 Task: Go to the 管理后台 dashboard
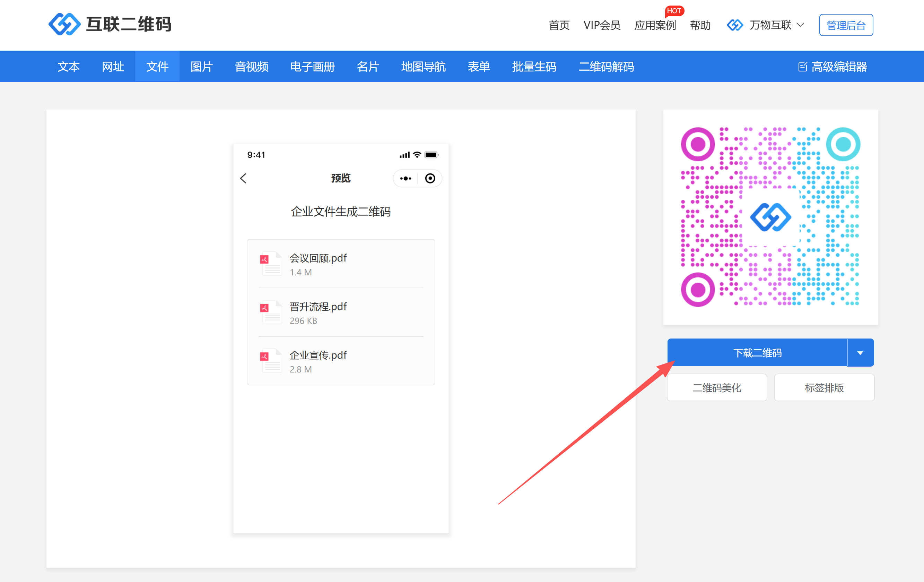tap(846, 25)
